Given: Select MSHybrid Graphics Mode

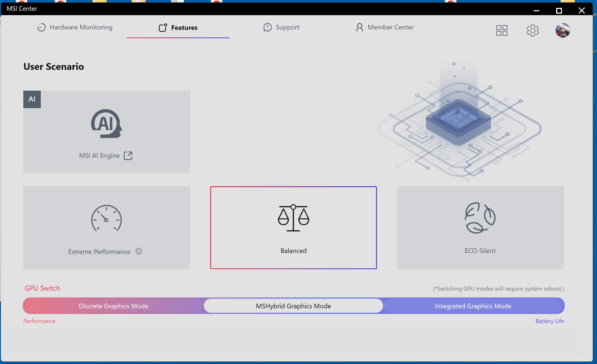Looking at the screenshot, I should pos(294,306).
